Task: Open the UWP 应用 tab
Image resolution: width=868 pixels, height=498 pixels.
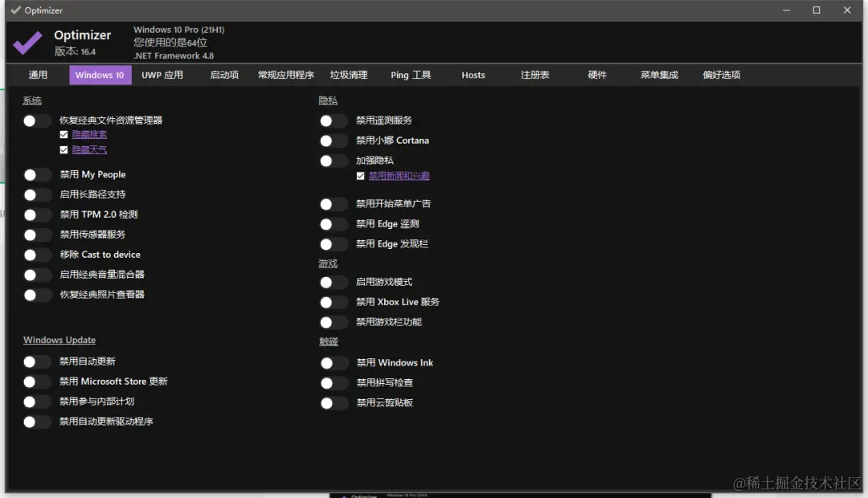Action: click(x=162, y=75)
